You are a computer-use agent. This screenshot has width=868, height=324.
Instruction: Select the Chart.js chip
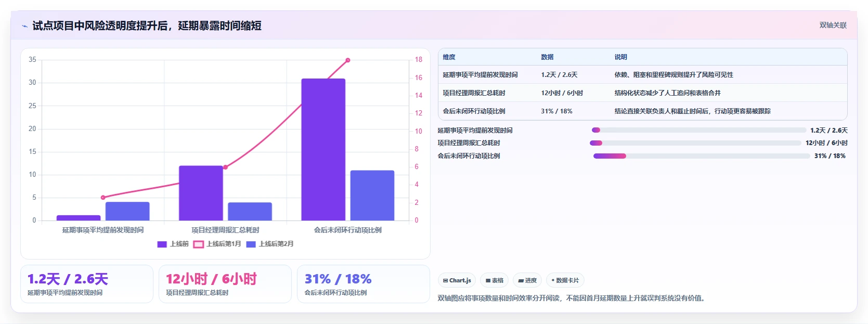click(x=457, y=280)
